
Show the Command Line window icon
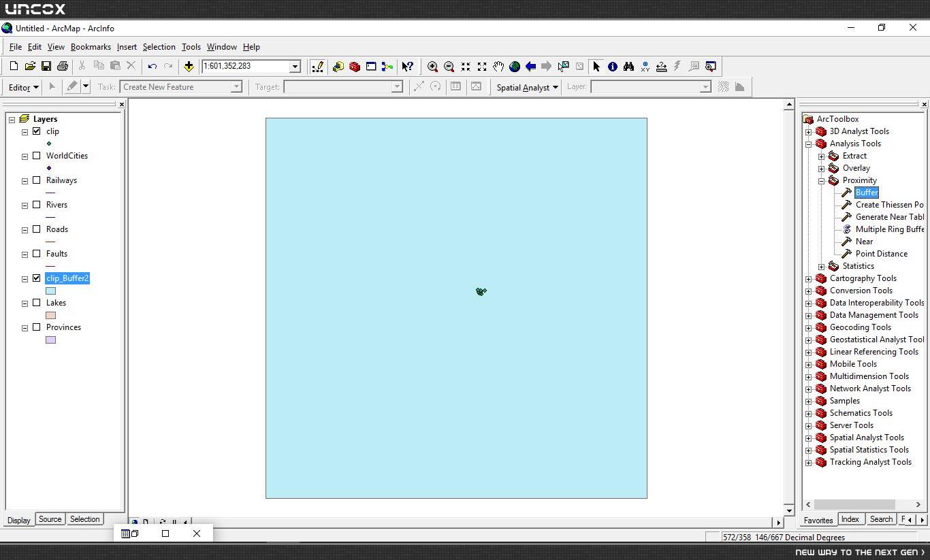pos(371,66)
